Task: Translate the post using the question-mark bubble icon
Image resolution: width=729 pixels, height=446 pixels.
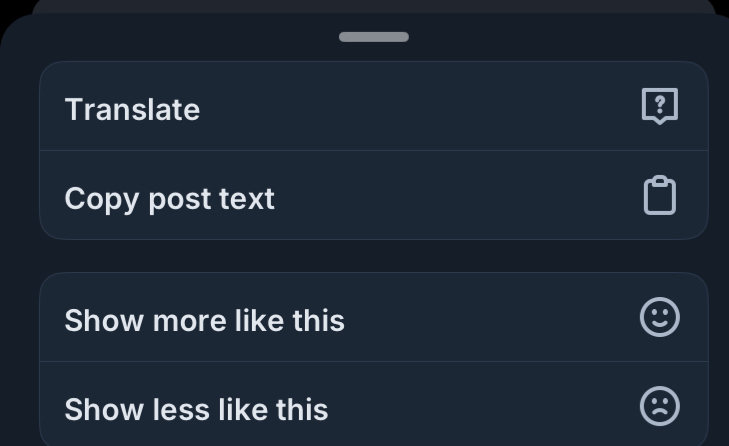Action: pos(659,106)
